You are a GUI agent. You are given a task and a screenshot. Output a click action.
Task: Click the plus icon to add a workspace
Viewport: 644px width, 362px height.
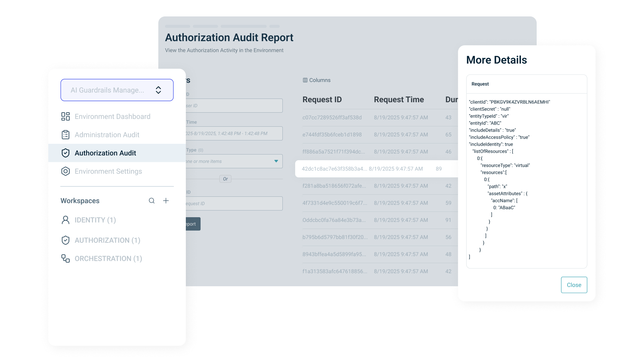click(166, 200)
